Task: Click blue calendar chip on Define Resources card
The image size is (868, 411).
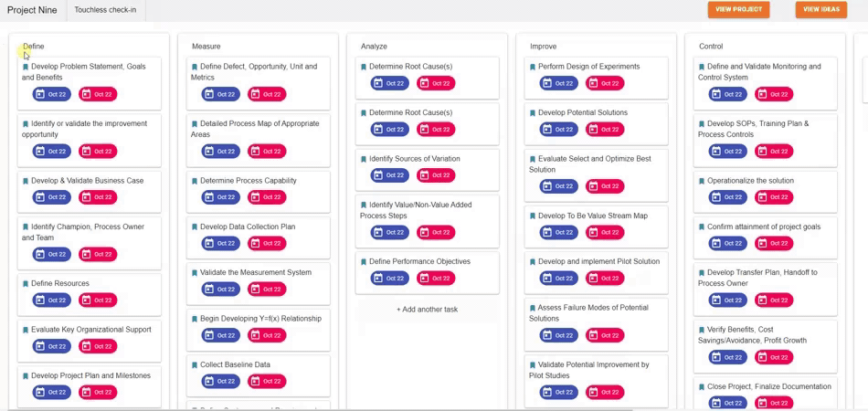Action: (x=51, y=300)
